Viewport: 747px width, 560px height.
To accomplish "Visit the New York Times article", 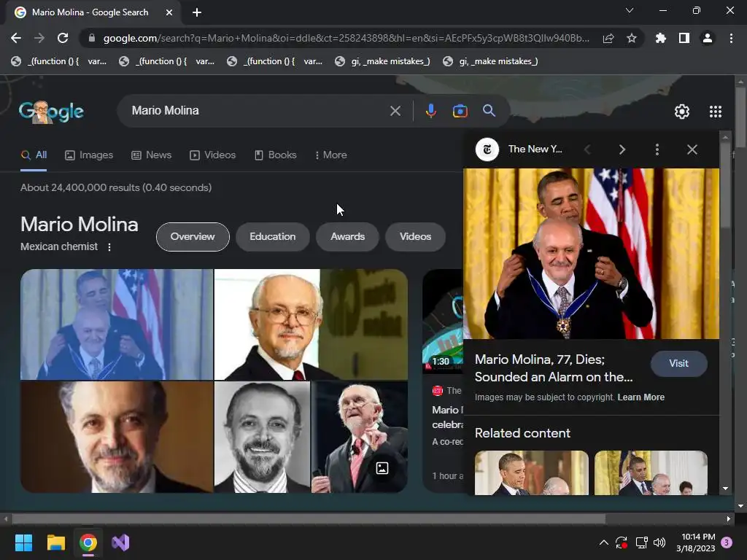I will tap(678, 363).
